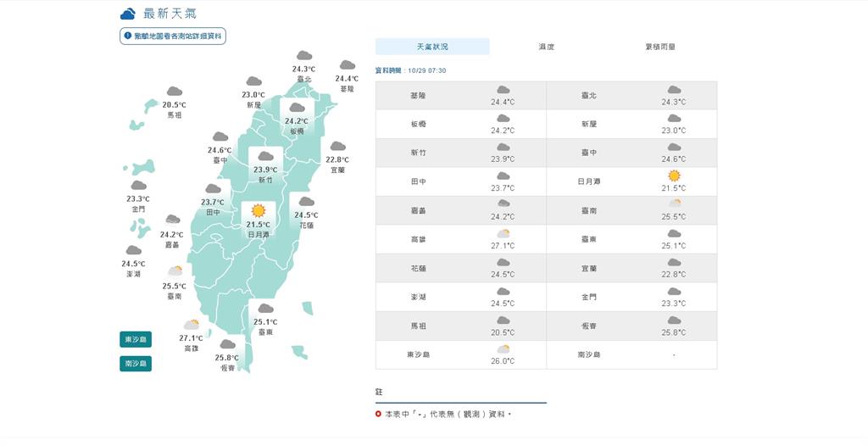Click the cloud icon above 馬祖 on map

pyautogui.click(x=175, y=92)
